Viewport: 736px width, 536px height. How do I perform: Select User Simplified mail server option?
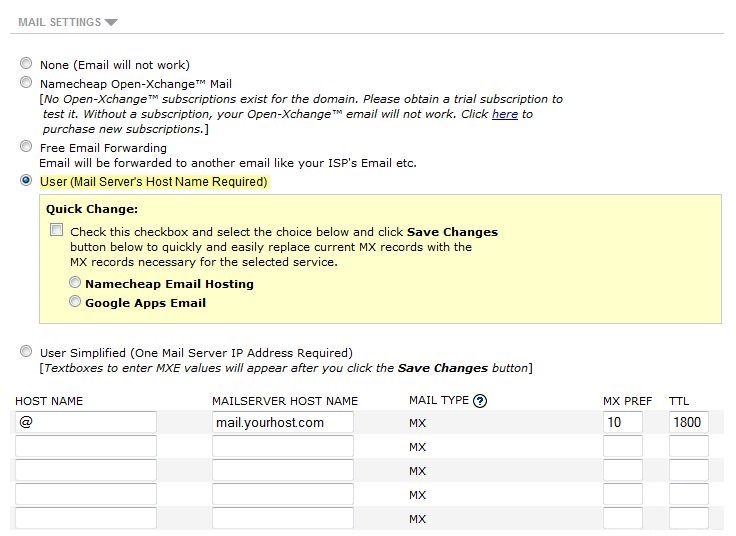tap(26, 351)
